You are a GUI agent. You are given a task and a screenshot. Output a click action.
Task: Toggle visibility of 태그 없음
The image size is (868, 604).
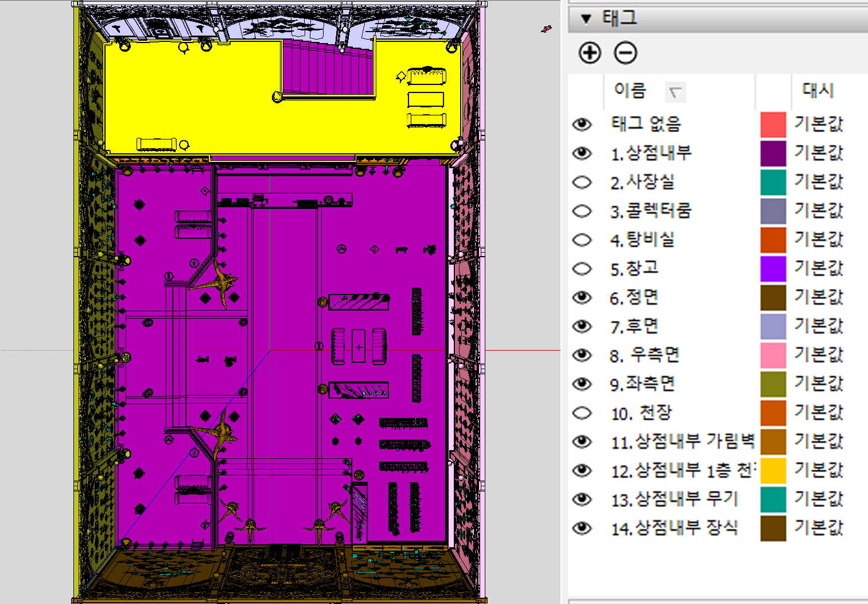tap(582, 124)
